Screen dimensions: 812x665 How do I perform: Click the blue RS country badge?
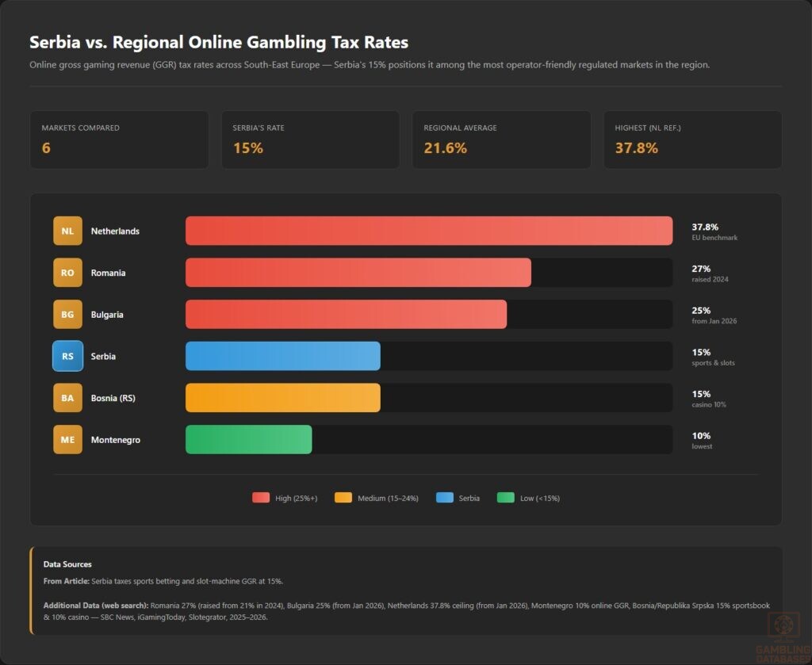68,356
